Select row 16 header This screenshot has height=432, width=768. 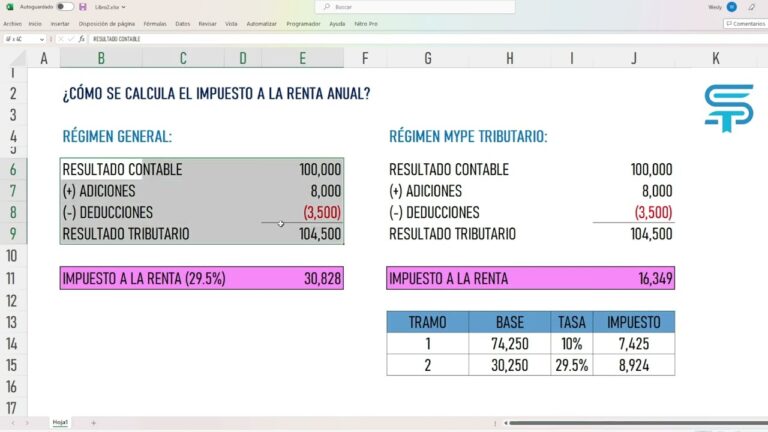coord(12,387)
